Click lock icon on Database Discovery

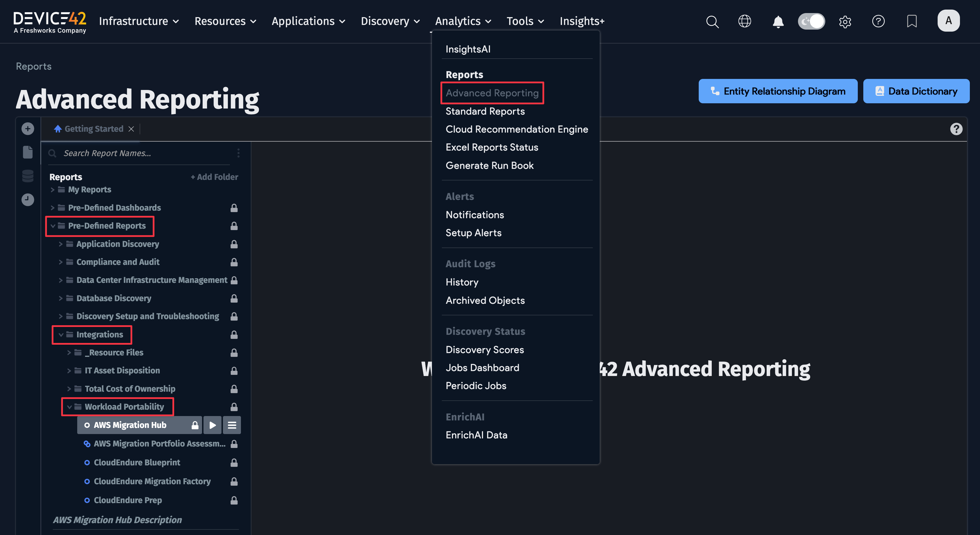click(x=234, y=299)
